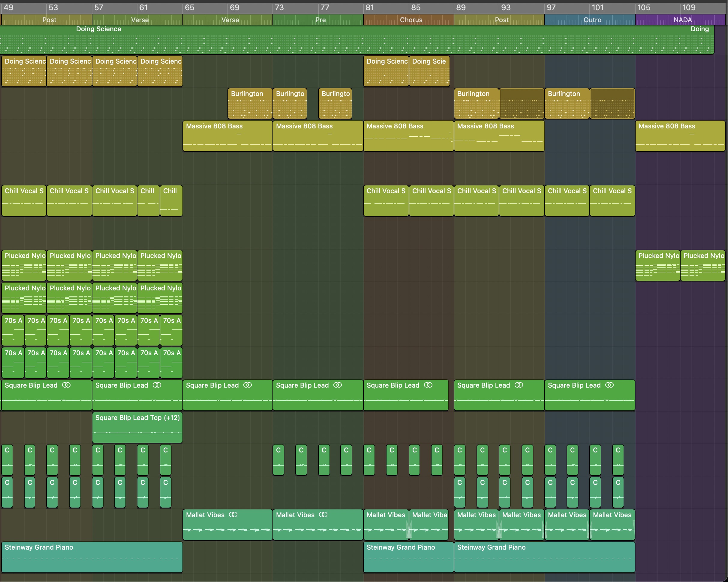Select the Burlington region starting at bar 69
Viewport: 728px width, 582px height.
[x=250, y=103]
